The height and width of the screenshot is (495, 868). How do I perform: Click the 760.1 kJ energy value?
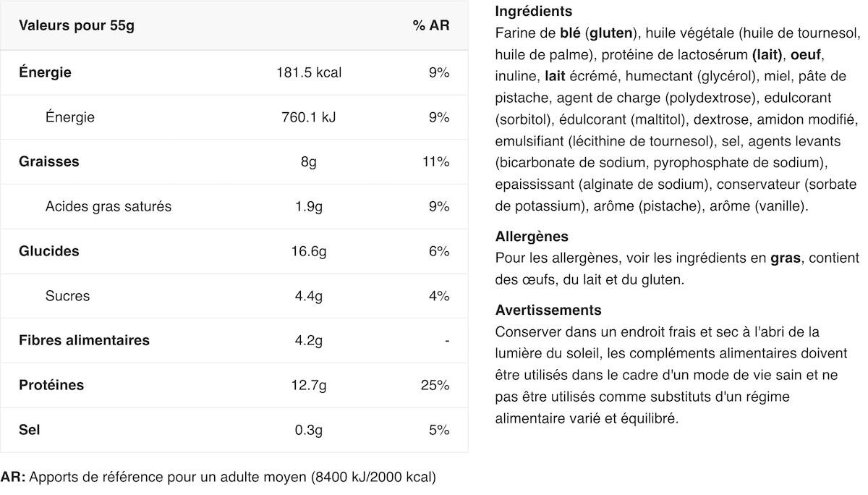(309, 117)
